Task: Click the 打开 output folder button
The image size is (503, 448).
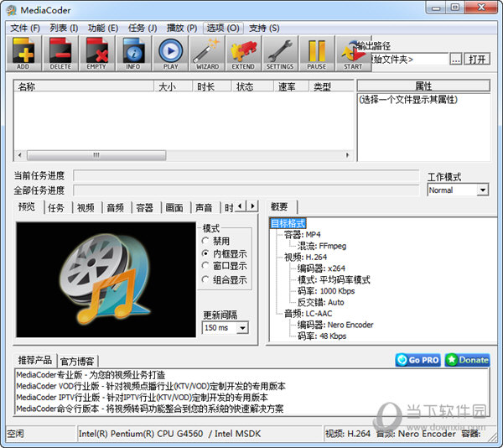Action: coord(477,60)
